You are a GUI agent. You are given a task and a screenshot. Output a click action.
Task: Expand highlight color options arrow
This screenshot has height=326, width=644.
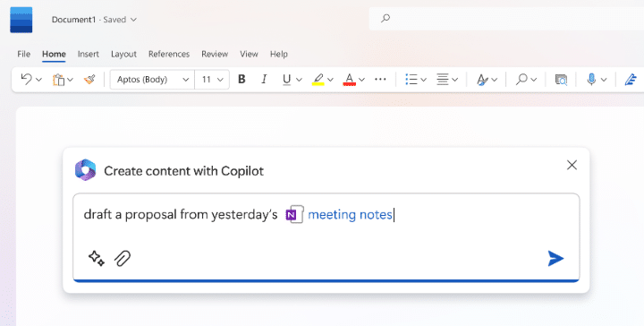click(330, 80)
